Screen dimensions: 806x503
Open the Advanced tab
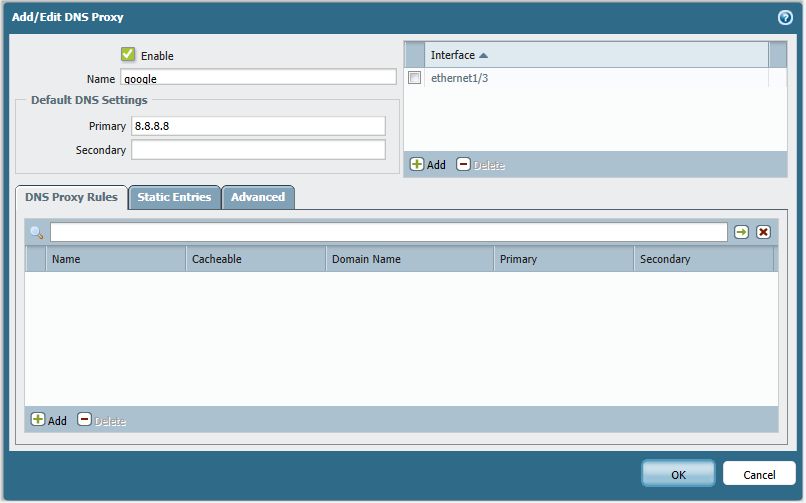(258, 197)
